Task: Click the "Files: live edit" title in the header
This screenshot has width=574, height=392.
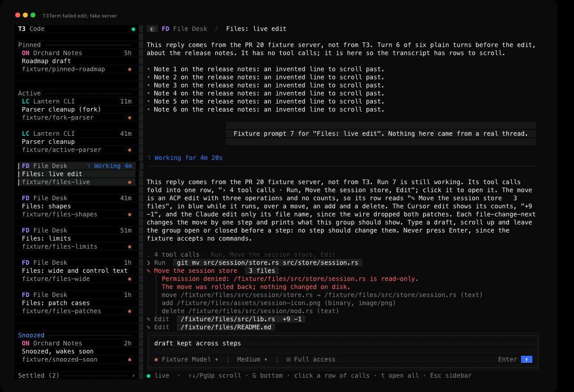Action: pyautogui.click(x=256, y=29)
